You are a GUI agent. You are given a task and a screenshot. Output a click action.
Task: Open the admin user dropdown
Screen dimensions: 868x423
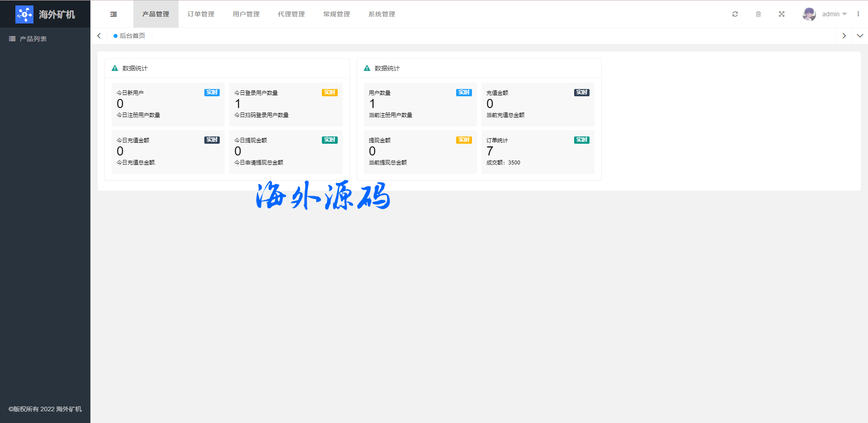[x=834, y=14]
